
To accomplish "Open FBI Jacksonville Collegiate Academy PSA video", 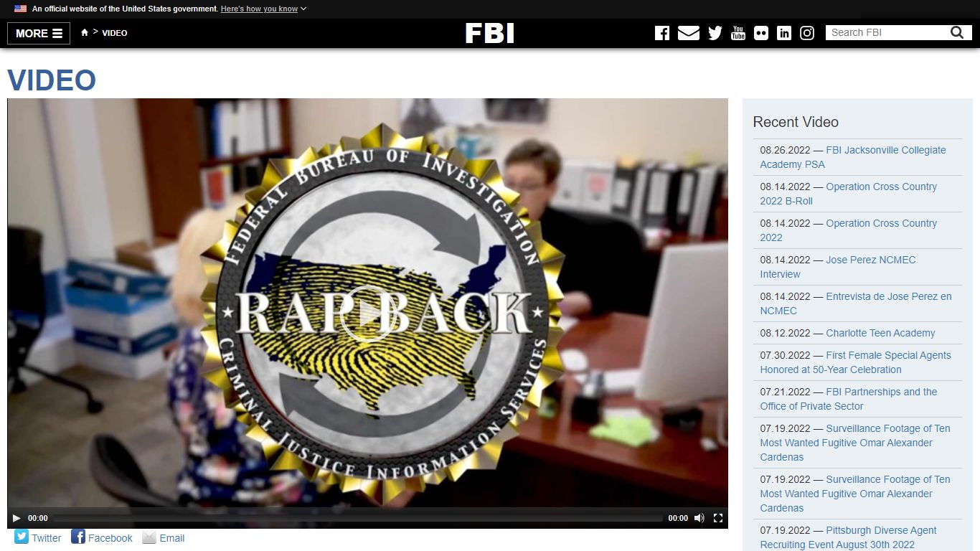I will click(853, 157).
